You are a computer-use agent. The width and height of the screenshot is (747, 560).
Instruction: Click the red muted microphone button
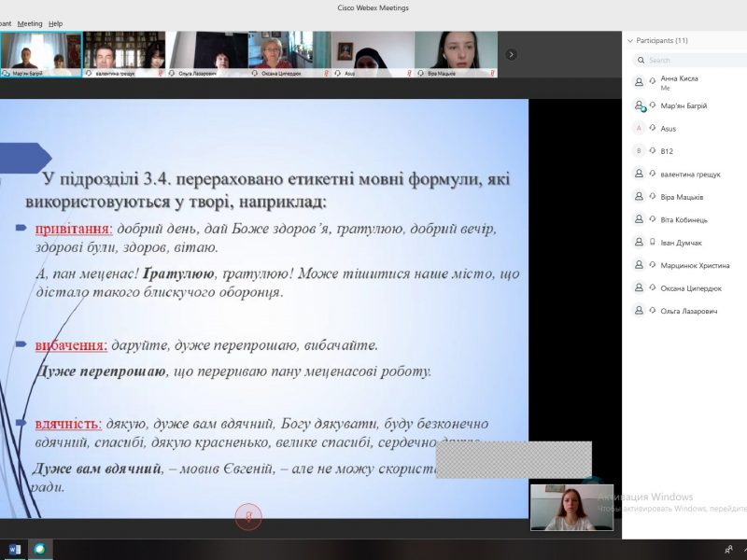coord(248,515)
